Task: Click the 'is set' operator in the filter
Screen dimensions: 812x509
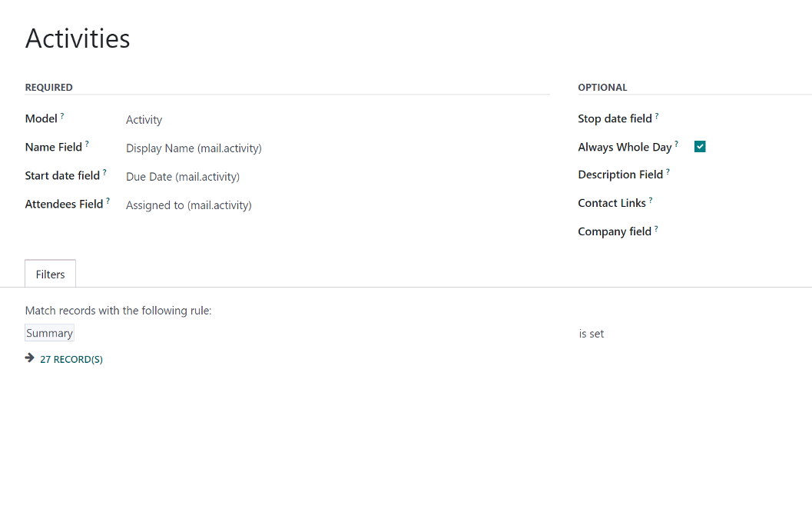Action: click(x=592, y=334)
